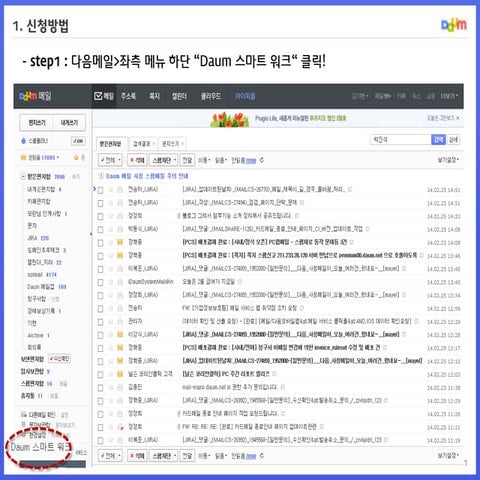This screenshot has height=480, width=480.
Task: Check the 'FW: RE: RE: RE:' message checkbox
Action: click(100, 427)
